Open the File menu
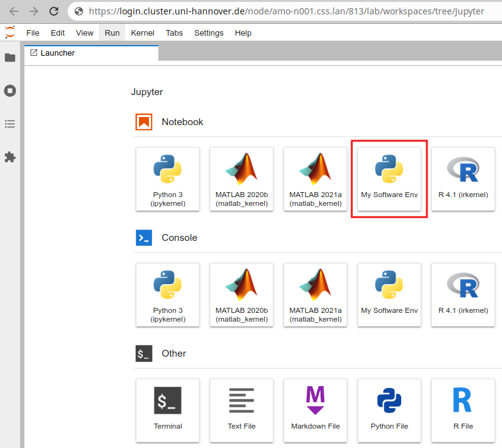502x448 pixels. (x=33, y=33)
